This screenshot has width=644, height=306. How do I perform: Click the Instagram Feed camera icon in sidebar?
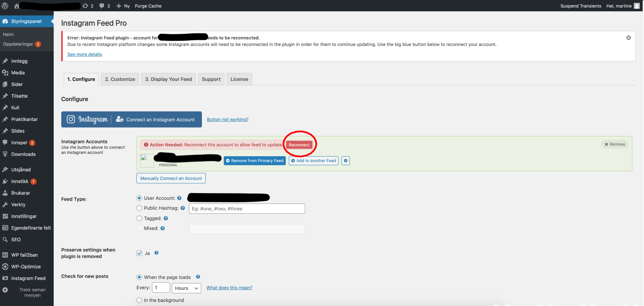click(x=5, y=278)
